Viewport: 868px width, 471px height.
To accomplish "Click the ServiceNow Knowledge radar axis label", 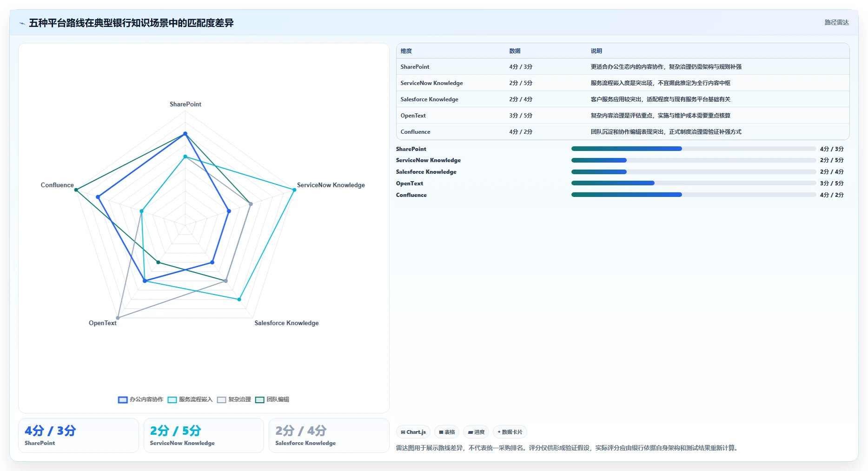I will click(x=331, y=185).
